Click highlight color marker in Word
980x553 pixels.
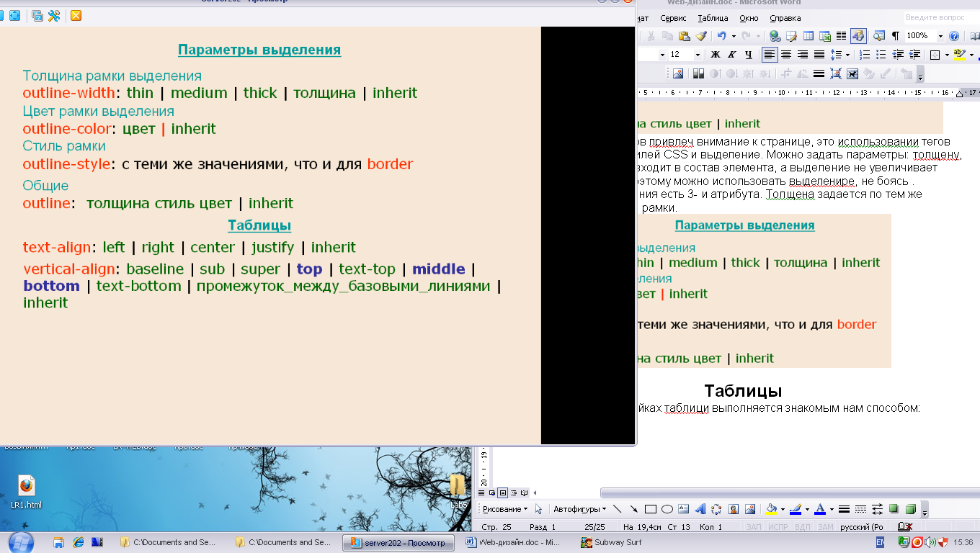(958, 55)
